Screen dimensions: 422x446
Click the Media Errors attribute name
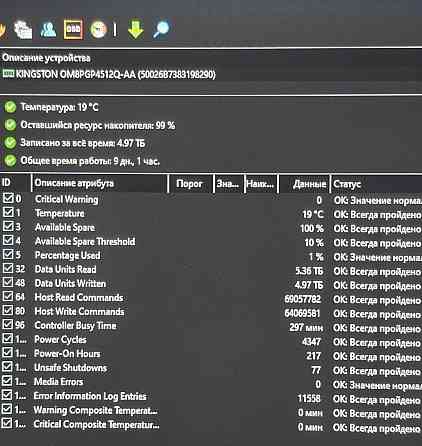tap(58, 382)
